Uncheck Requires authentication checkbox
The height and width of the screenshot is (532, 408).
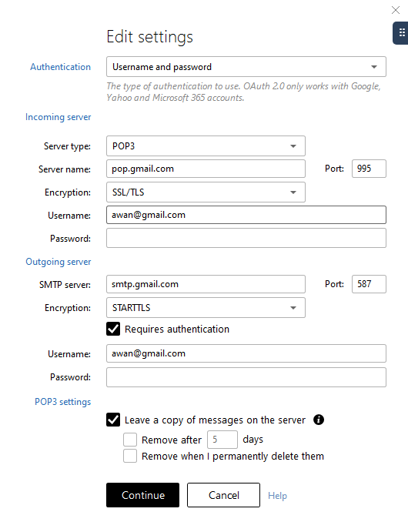(x=113, y=329)
